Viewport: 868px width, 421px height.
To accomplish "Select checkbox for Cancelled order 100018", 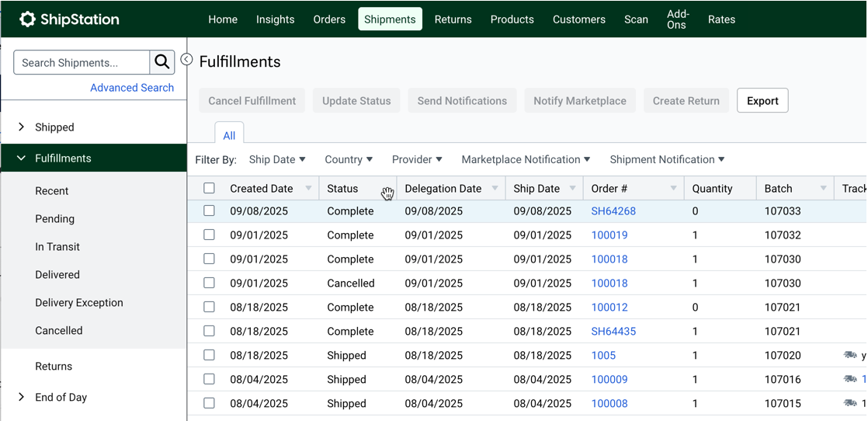I will tap(209, 283).
